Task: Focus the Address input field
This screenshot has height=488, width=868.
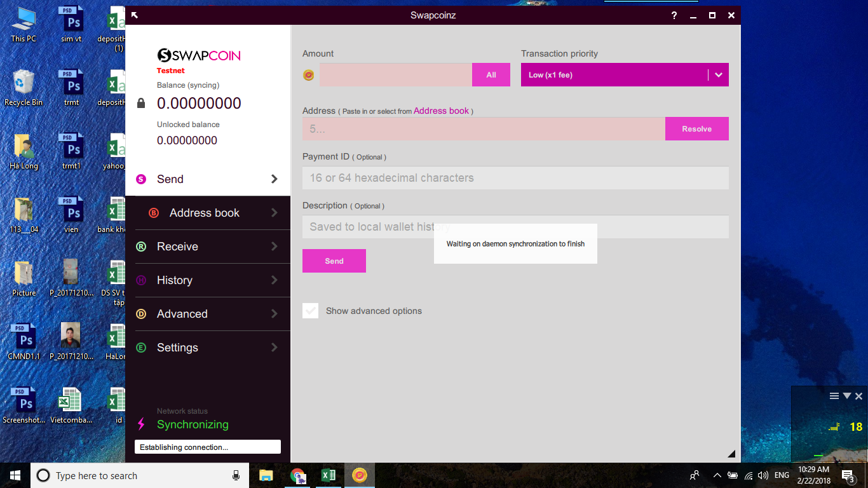Action: click(484, 128)
